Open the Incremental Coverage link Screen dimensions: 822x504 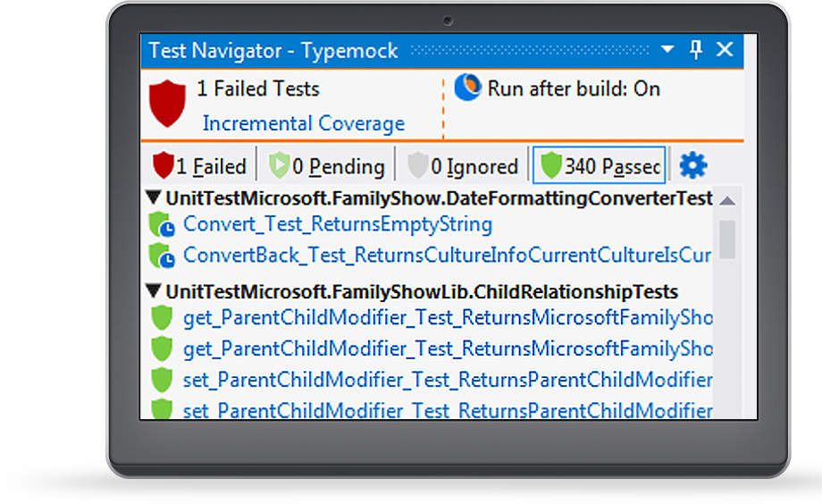304,123
